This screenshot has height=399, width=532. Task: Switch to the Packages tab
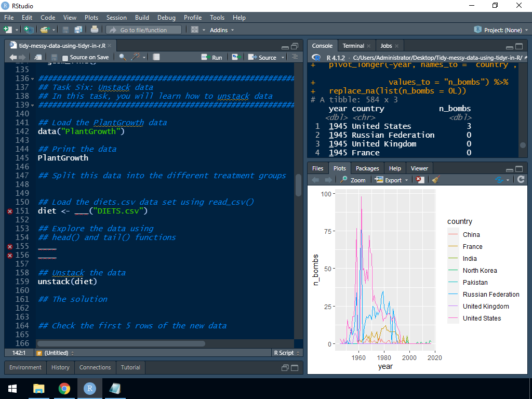367,168
